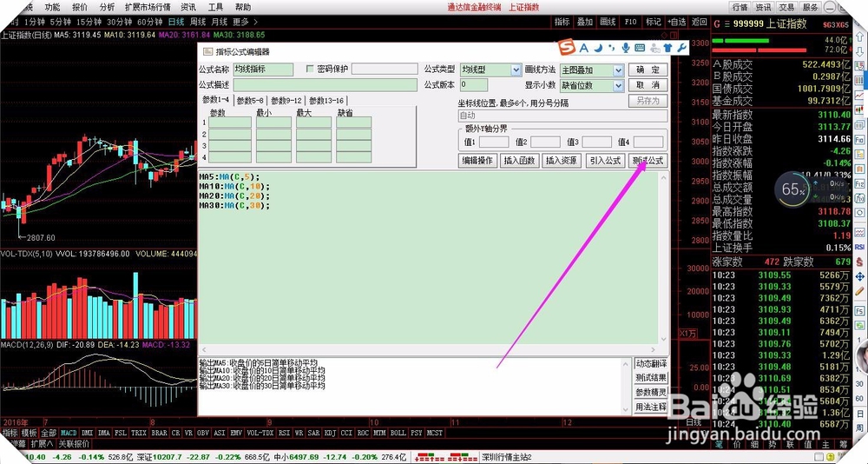Enable the 密码保护 checkbox
868x464 pixels.
click(x=310, y=70)
